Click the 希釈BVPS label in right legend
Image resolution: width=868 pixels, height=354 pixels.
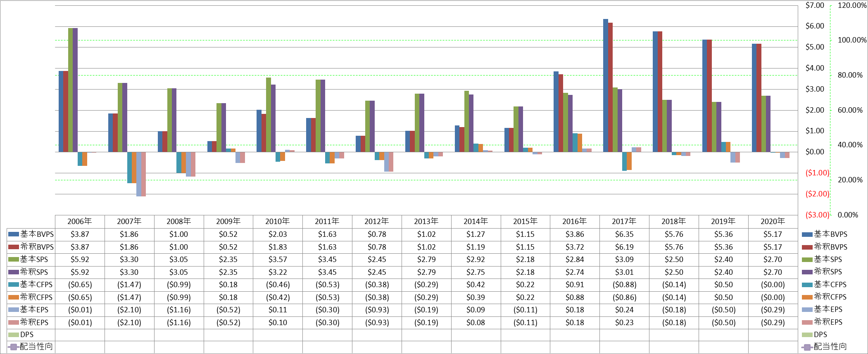coord(830,247)
